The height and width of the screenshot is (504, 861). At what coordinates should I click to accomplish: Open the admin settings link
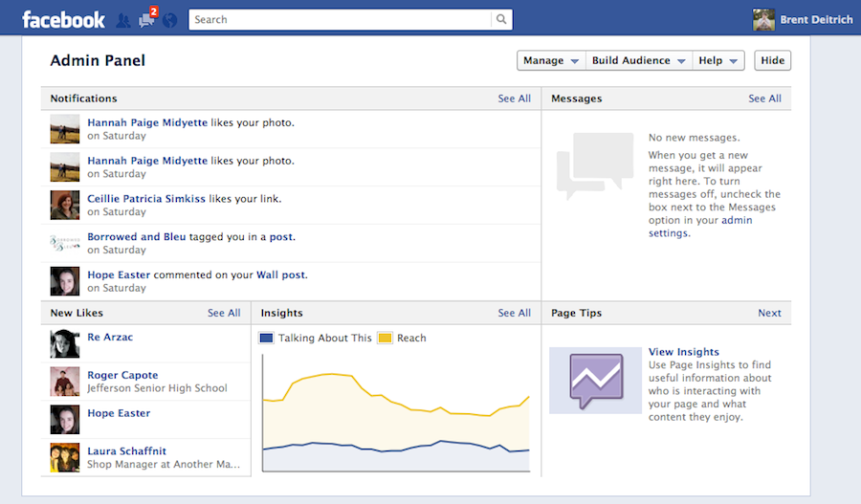pos(700,227)
